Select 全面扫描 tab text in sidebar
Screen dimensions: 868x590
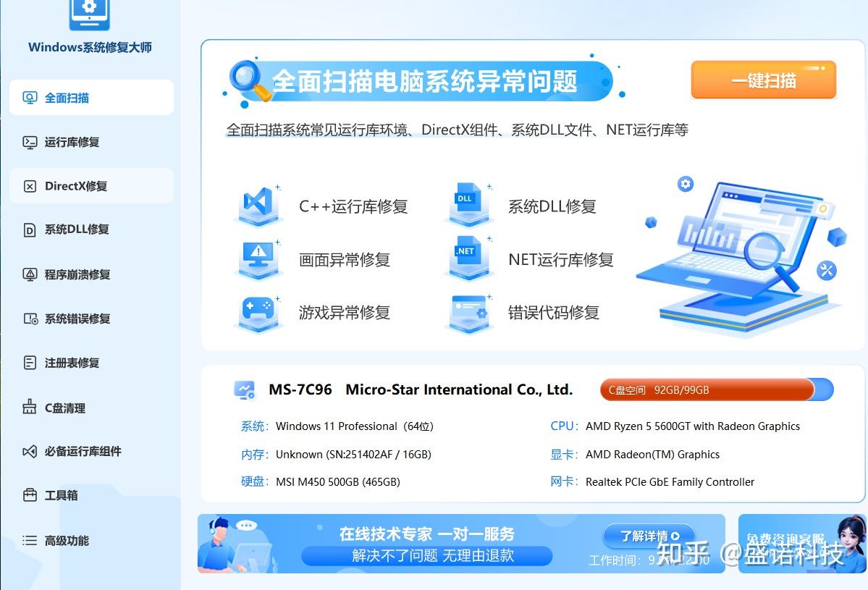coord(67,98)
